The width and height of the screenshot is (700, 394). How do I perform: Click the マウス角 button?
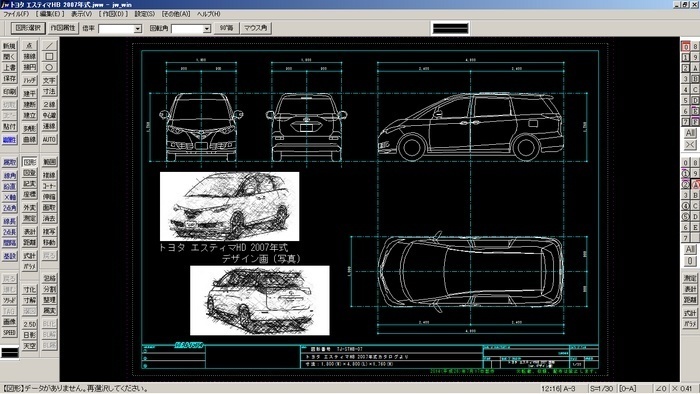pyautogui.click(x=255, y=28)
